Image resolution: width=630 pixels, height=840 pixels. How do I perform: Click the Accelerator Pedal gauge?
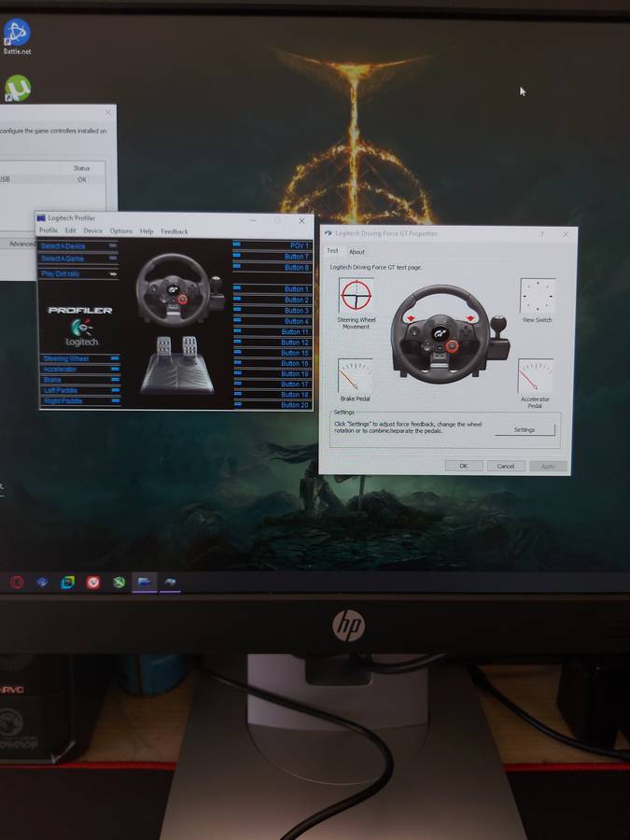[535, 376]
